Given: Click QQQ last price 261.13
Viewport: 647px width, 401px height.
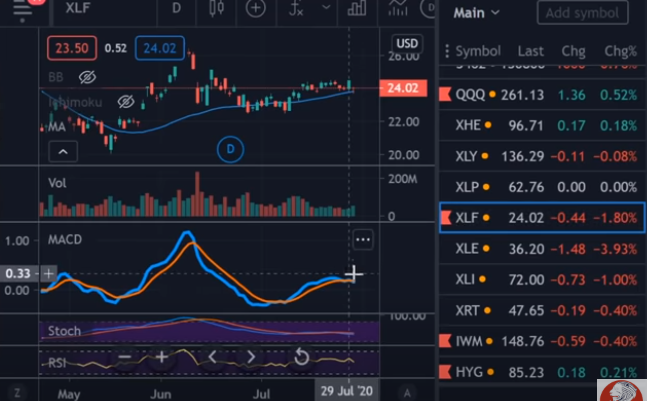Looking at the screenshot, I should (522, 95).
